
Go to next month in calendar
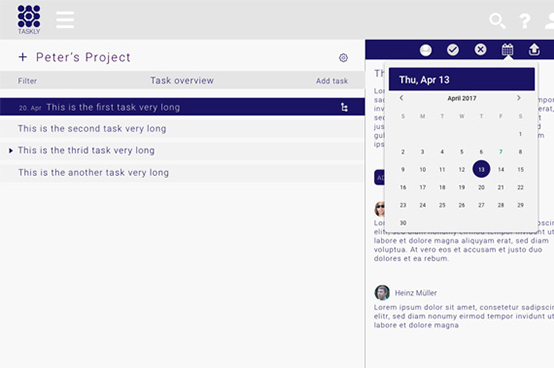[519, 98]
